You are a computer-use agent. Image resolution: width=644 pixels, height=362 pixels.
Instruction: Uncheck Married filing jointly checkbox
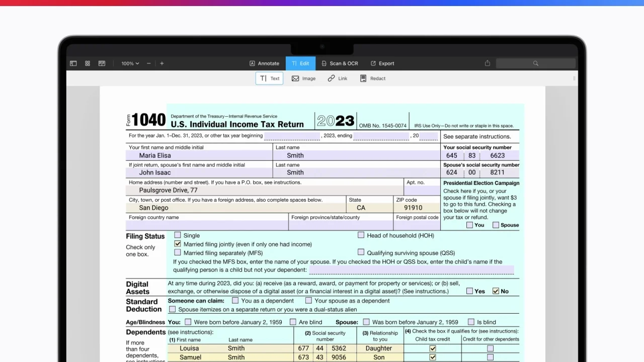pos(178,244)
